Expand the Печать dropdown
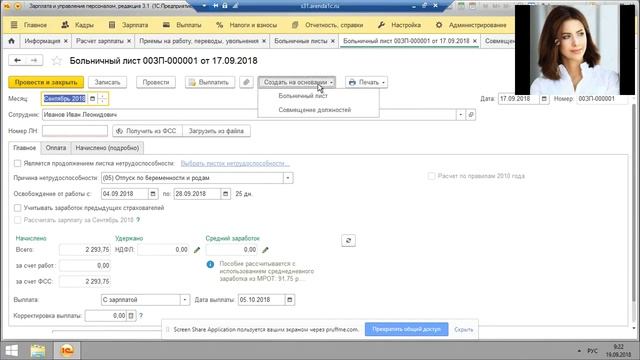The width and height of the screenshot is (640, 360). coord(366,82)
